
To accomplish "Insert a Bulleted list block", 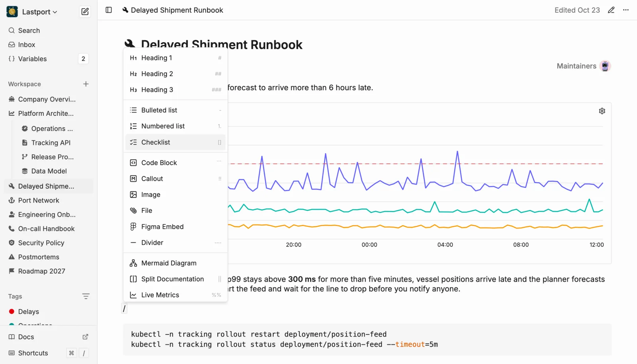I will pos(175,110).
